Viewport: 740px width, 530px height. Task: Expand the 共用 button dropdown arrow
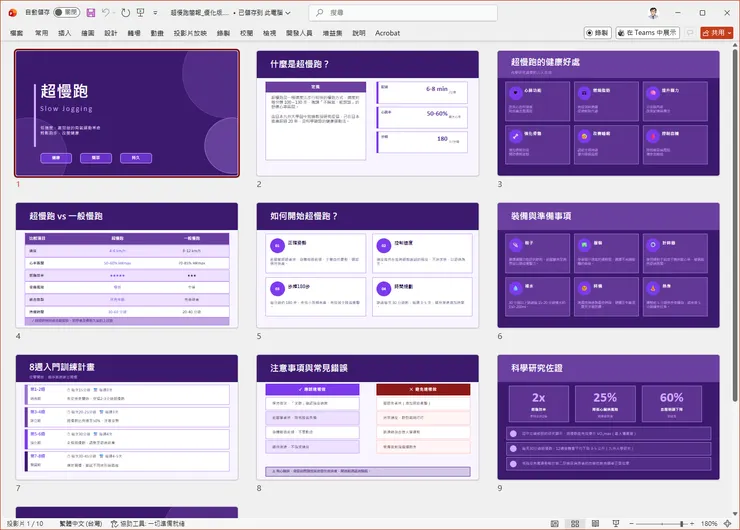pos(730,33)
